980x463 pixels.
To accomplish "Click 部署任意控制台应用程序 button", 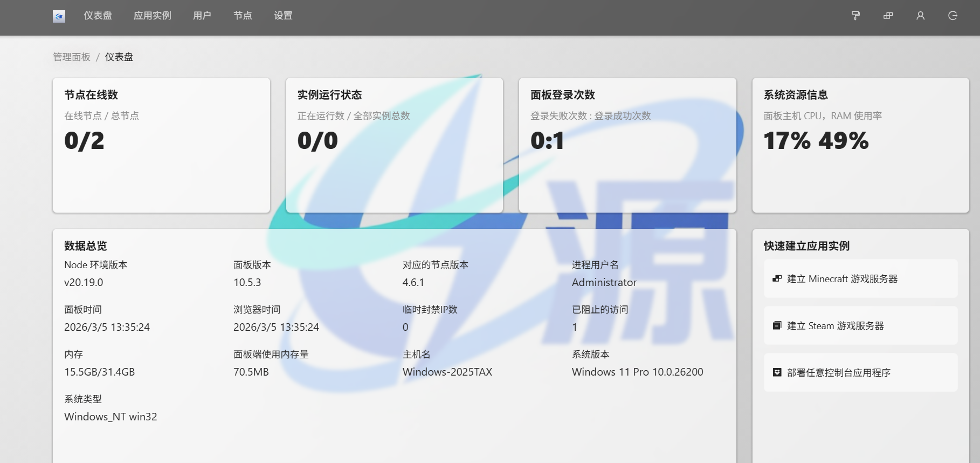I will tap(860, 372).
